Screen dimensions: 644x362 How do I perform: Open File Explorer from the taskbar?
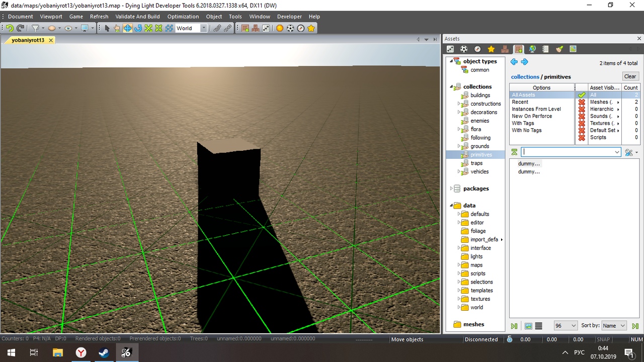tap(57, 352)
